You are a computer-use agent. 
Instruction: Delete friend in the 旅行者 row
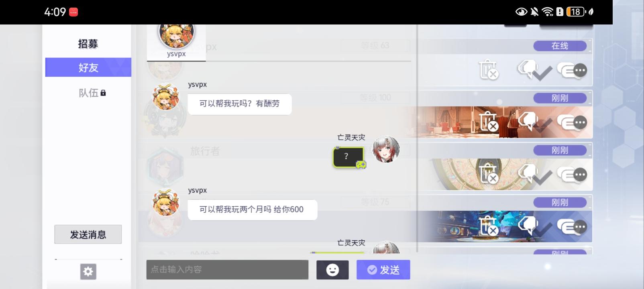(488, 174)
